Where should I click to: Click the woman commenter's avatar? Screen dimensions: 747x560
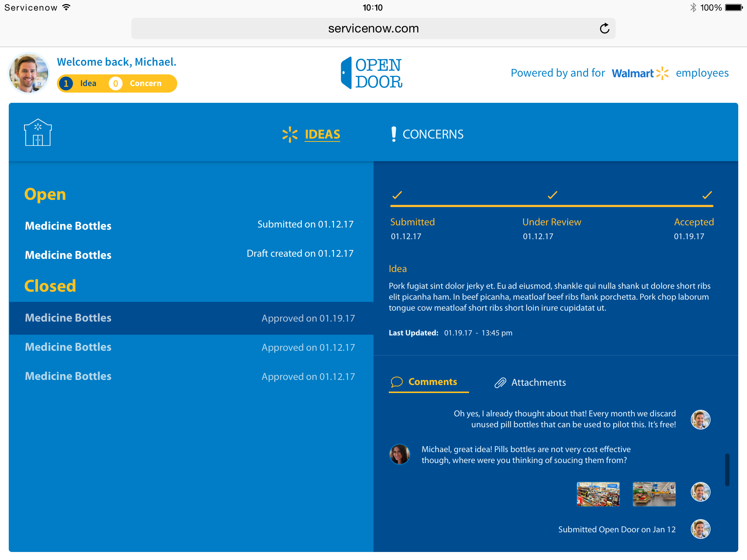pyautogui.click(x=400, y=454)
